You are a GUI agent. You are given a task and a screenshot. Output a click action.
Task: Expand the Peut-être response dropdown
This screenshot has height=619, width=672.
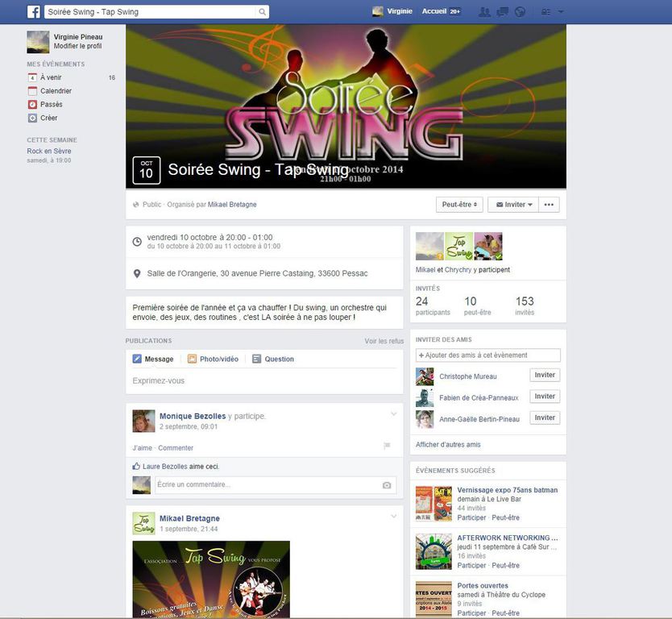[x=459, y=205]
